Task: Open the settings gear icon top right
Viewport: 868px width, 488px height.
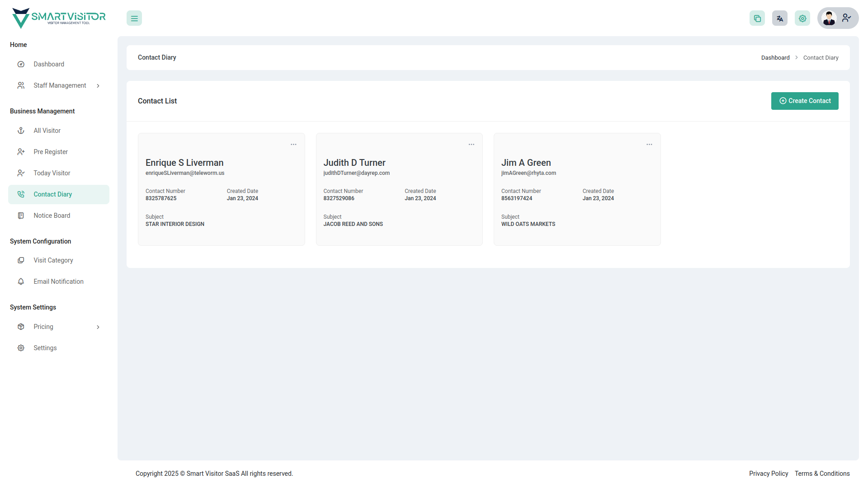Action: click(x=802, y=18)
